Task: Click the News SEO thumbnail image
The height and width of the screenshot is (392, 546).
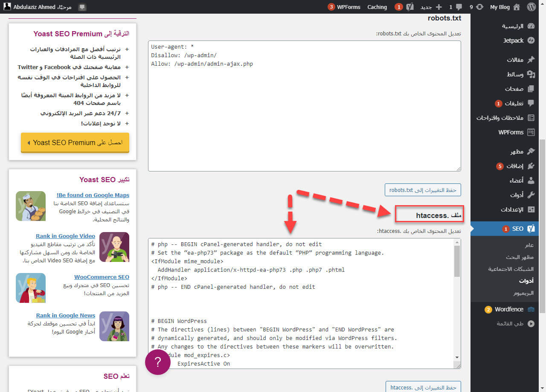Action: pyautogui.click(x=114, y=326)
